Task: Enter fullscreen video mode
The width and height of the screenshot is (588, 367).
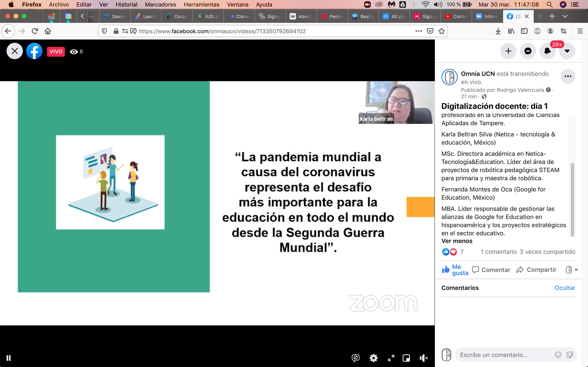Action: click(x=391, y=358)
